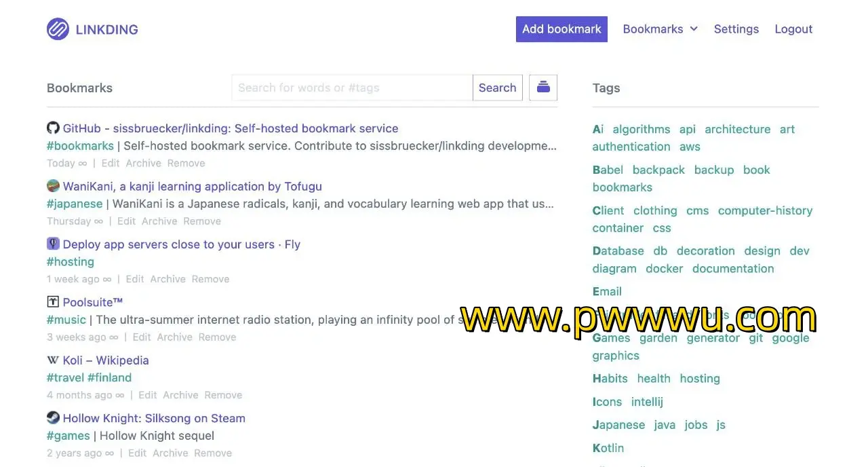The height and width of the screenshot is (467, 868).
Task: Open Settings from the top navigation
Action: (736, 29)
